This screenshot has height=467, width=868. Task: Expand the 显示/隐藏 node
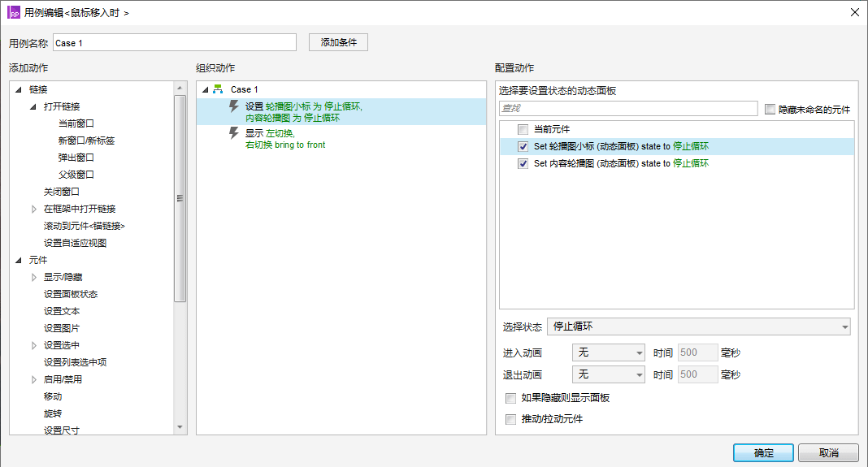pyautogui.click(x=34, y=277)
